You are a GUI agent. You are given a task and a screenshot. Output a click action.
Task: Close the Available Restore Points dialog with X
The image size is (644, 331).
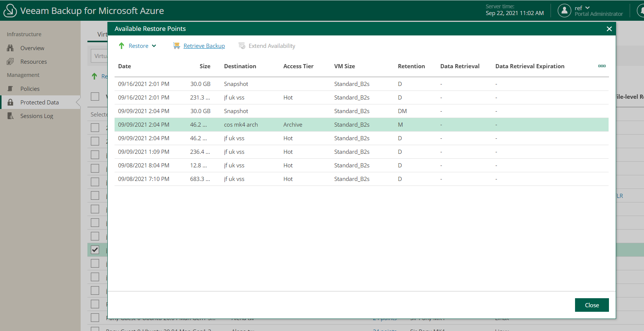click(x=609, y=29)
